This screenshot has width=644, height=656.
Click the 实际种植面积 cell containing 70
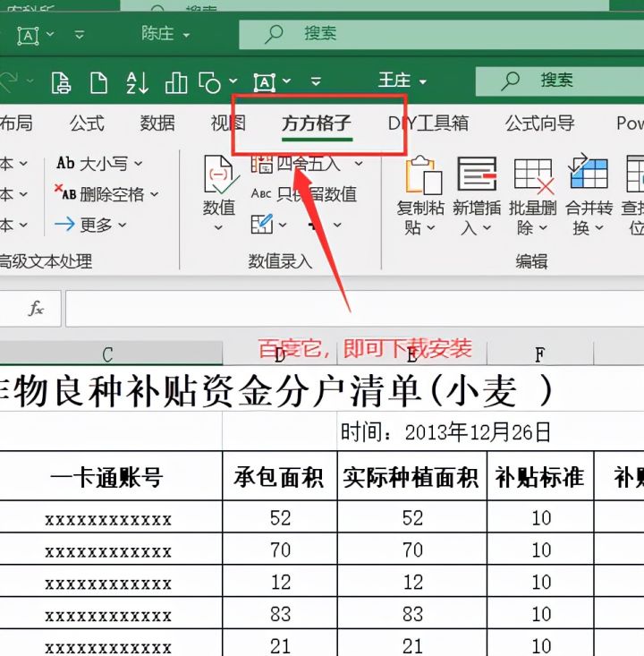pos(412,549)
